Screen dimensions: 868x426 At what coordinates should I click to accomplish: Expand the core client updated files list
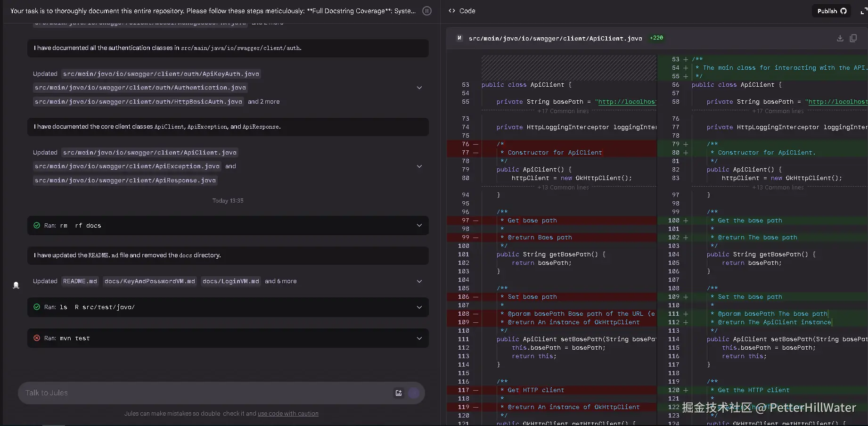(x=419, y=166)
